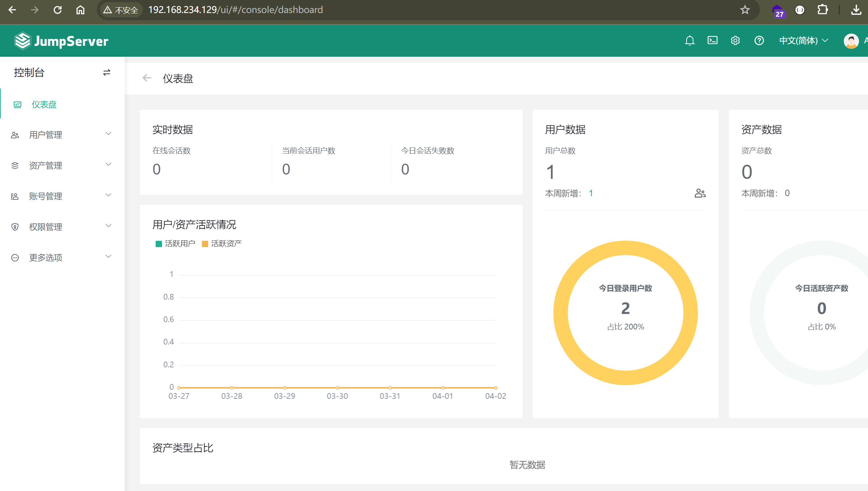This screenshot has height=491, width=868.
Task: Click the 今日会话失败数 value 0
Action: click(x=405, y=169)
